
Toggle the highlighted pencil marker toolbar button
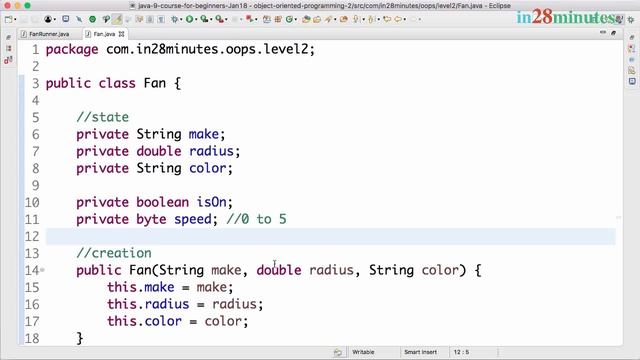click(x=117, y=19)
